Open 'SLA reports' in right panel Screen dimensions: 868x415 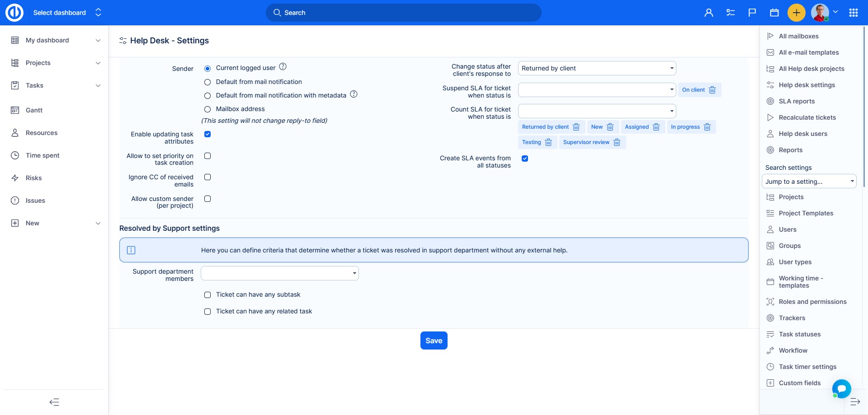click(x=797, y=101)
